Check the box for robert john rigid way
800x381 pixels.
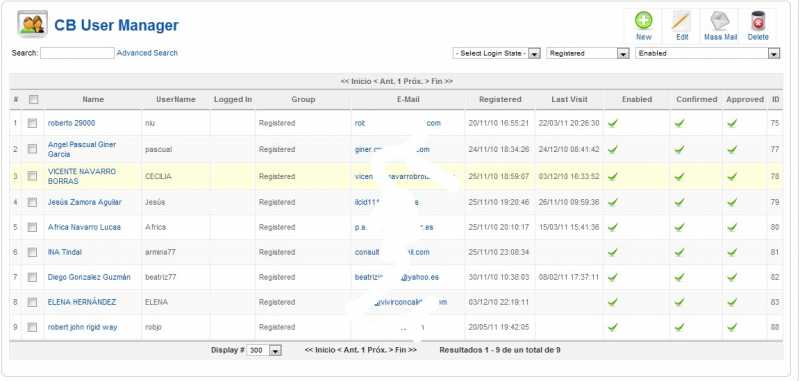click(x=32, y=327)
